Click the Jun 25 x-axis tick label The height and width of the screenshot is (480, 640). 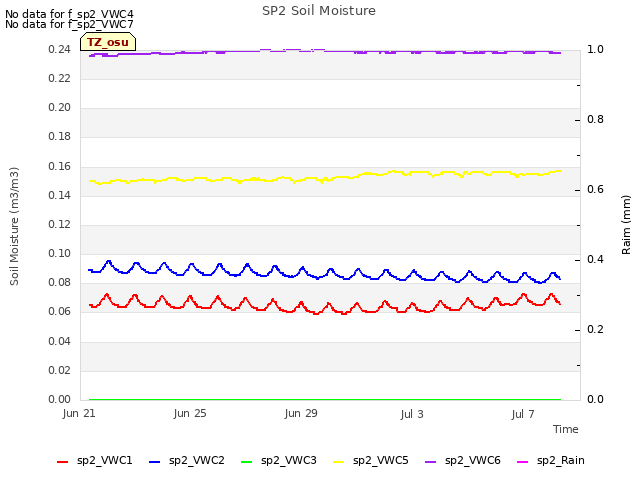pos(190,413)
